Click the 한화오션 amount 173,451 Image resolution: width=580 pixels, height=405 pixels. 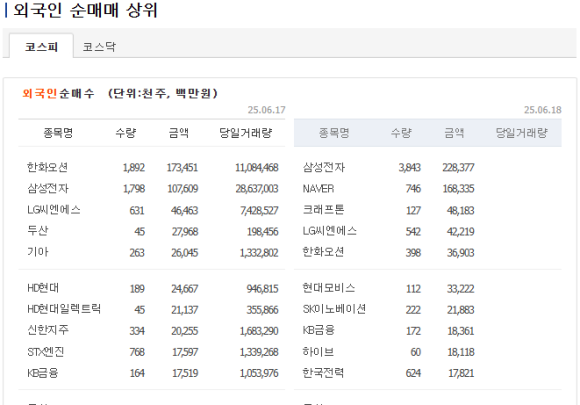tap(182, 168)
